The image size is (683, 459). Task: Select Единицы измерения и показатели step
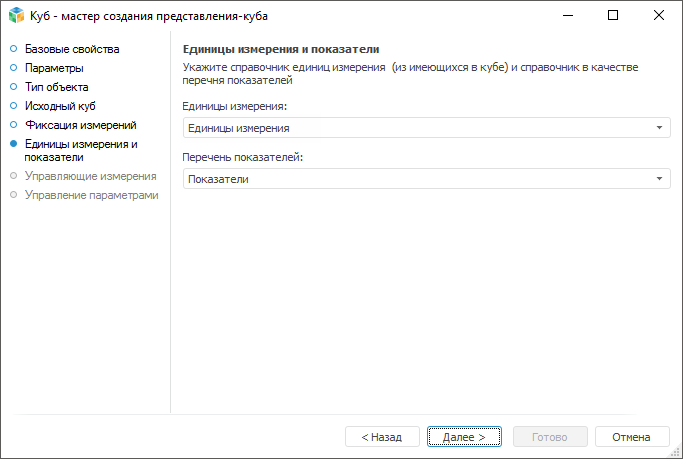pos(81,150)
